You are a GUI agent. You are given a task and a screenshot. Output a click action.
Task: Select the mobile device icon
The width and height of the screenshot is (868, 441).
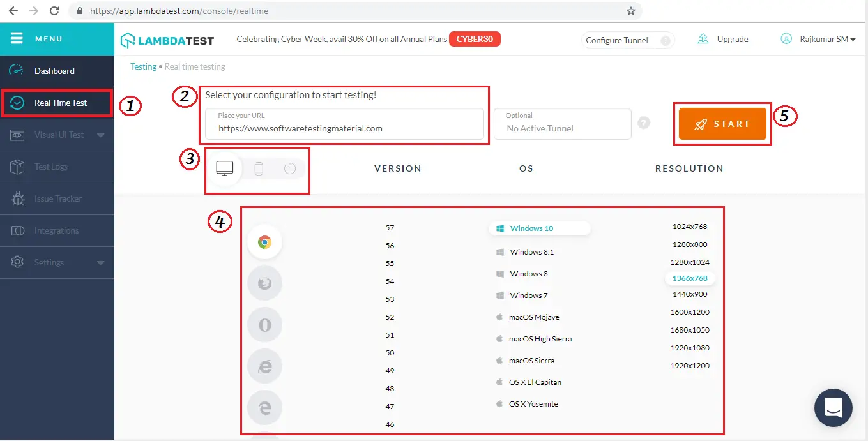coord(258,168)
